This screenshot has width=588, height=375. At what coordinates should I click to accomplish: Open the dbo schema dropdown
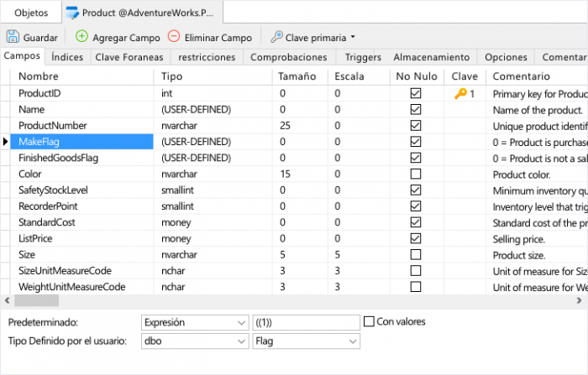click(x=195, y=341)
